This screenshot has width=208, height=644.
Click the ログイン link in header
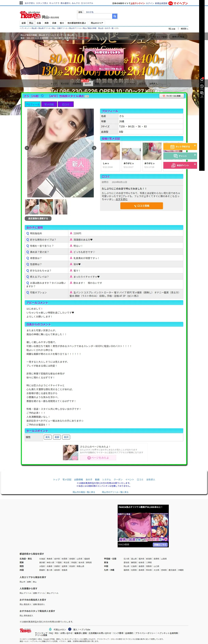tap(150, 3)
